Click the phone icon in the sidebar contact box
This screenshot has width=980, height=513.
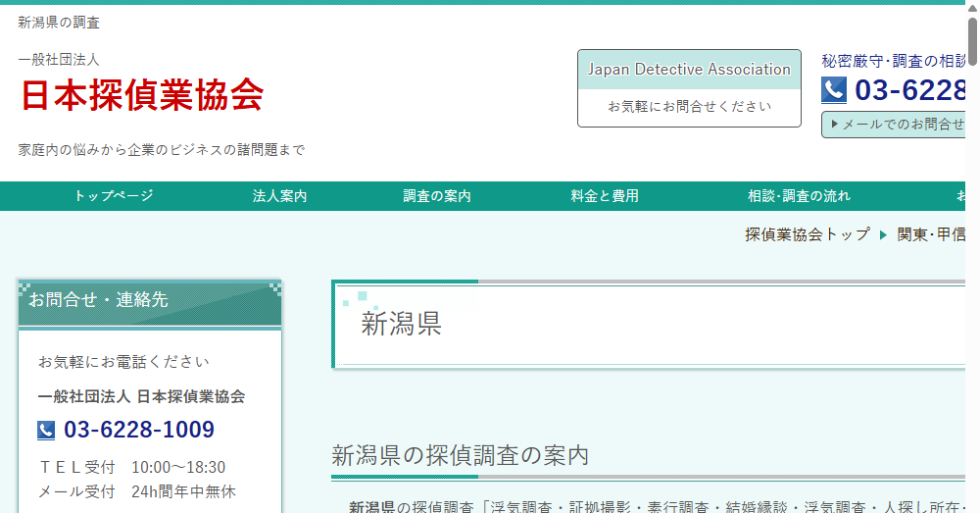46,431
